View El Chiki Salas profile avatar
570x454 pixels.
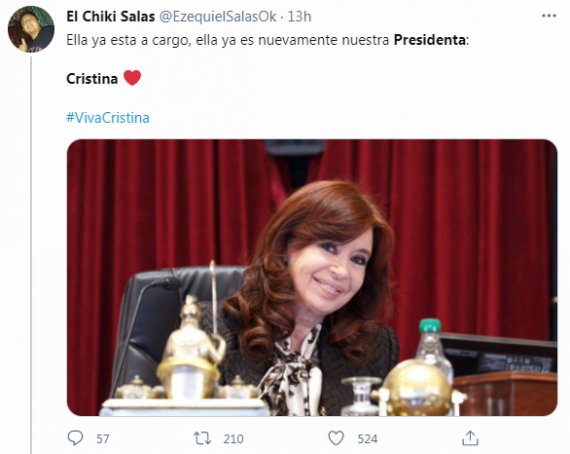click(x=31, y=29)
